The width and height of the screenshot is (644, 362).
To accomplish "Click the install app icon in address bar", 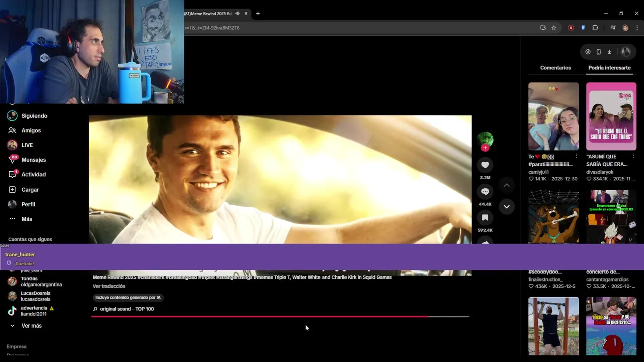I will [543, 28].
